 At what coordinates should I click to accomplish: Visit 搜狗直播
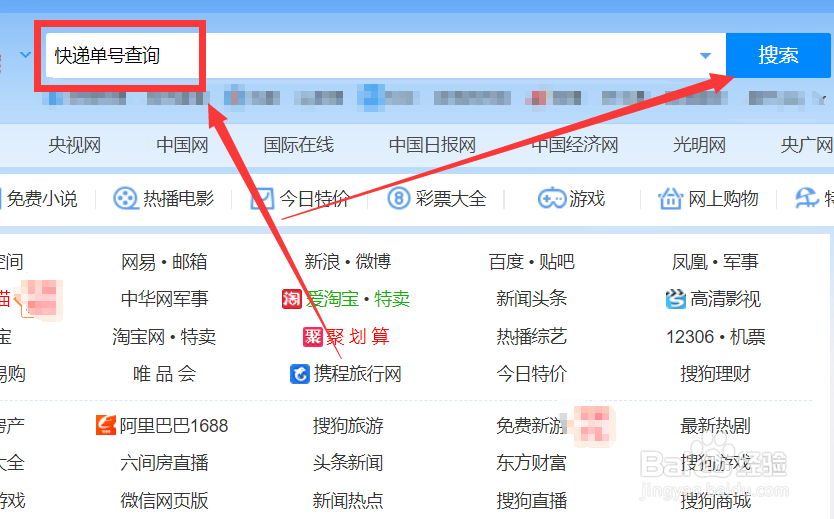(531, 501)
